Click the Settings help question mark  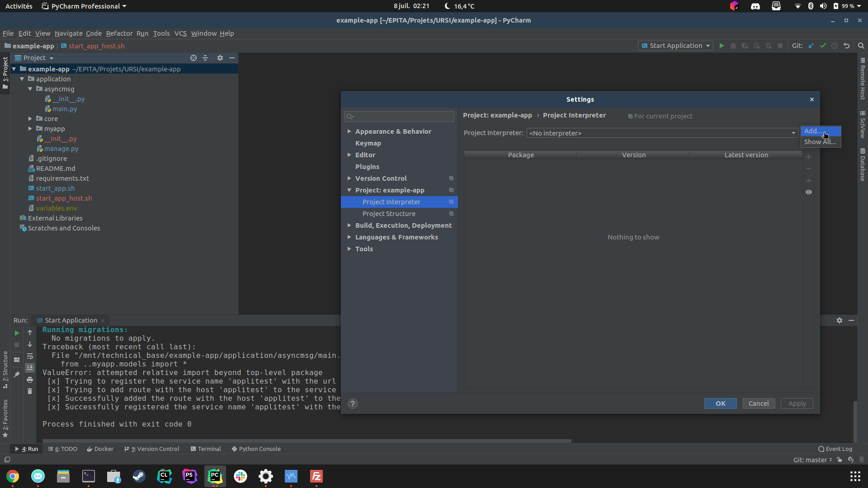(353, 404)
